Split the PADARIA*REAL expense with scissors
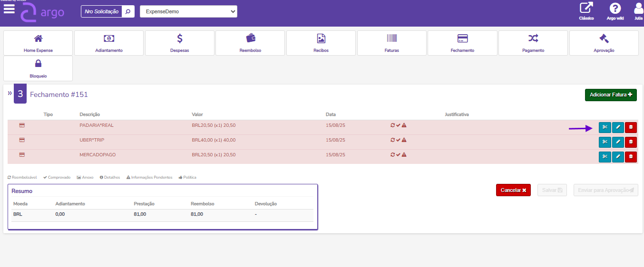Screen dimensions: 644x267 605,127
